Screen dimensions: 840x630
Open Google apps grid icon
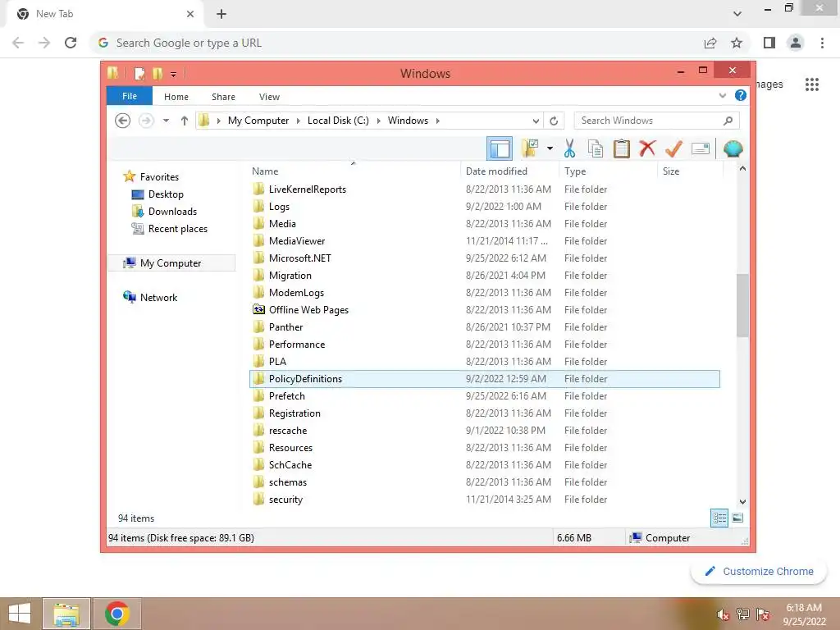click(811, 84)
